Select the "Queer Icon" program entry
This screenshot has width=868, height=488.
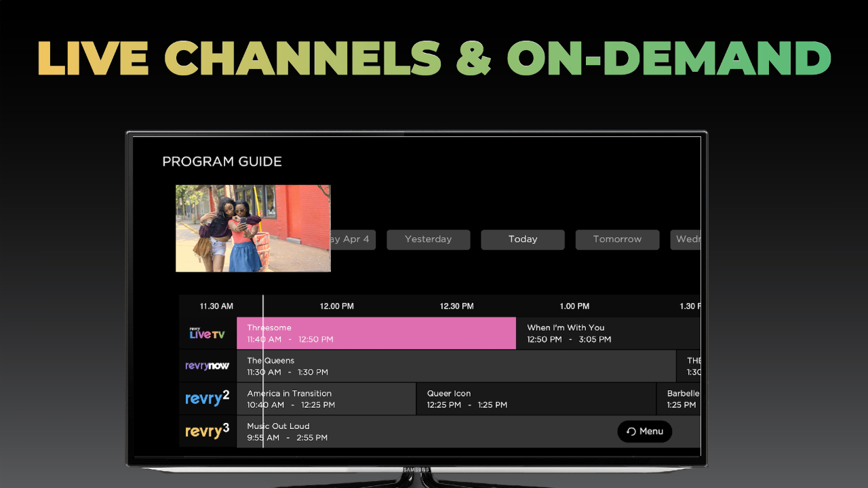(x=536, y=399)
